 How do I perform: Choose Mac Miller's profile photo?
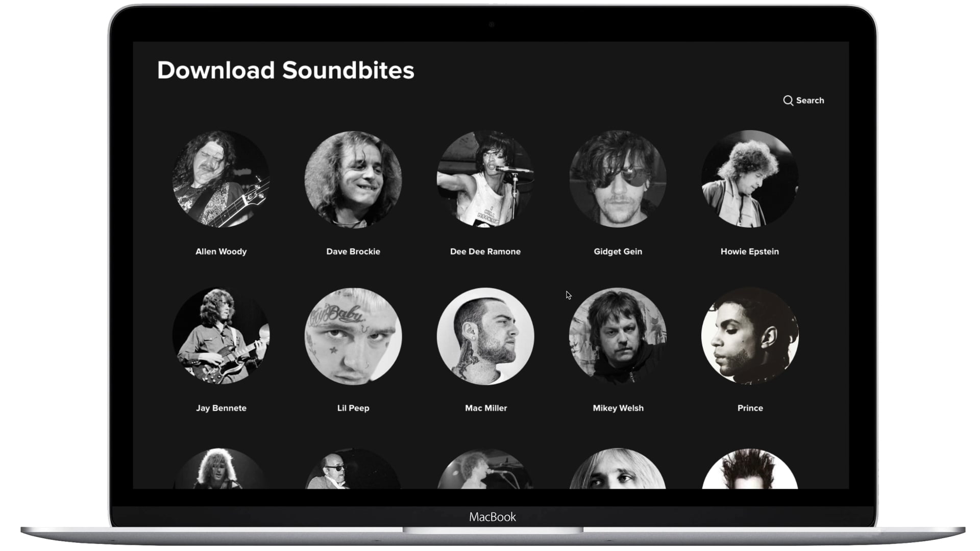[x=485, y=336]
